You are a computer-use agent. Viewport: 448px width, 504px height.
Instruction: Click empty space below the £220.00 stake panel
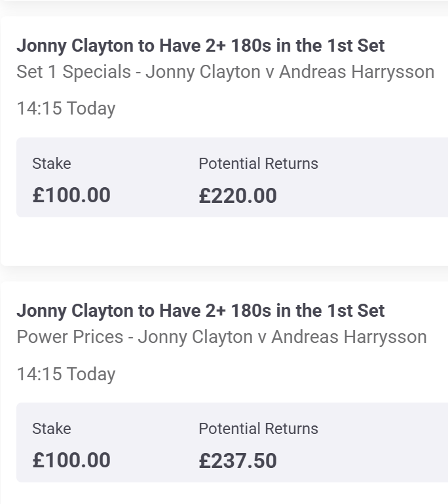(x=223, y=241)
